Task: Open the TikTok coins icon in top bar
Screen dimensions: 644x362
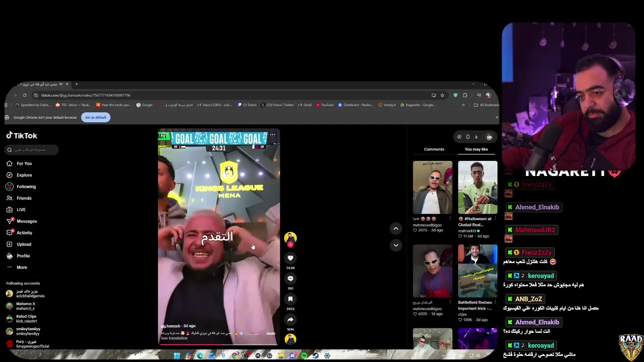Action: [459, 137]
